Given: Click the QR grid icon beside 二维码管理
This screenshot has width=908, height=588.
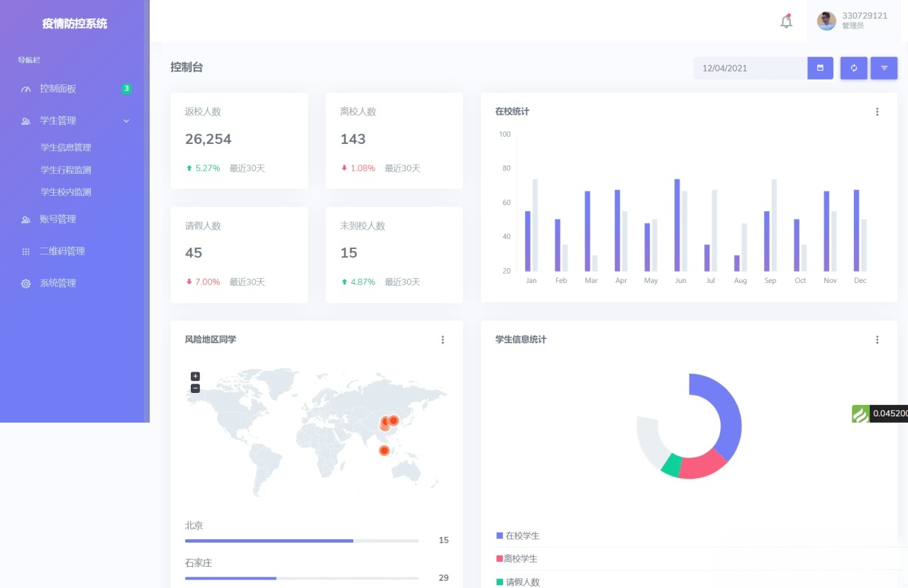Looking at the screenshot, I should point(26,250).
